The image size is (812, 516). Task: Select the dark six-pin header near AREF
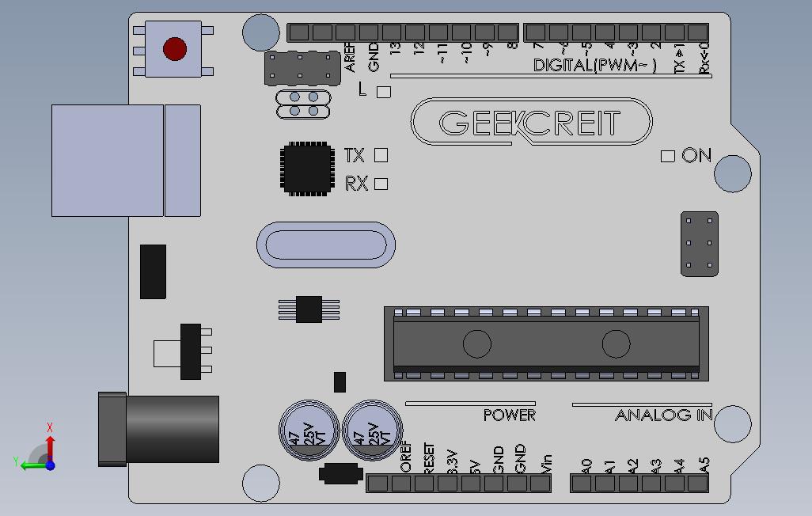coord(302,68)
